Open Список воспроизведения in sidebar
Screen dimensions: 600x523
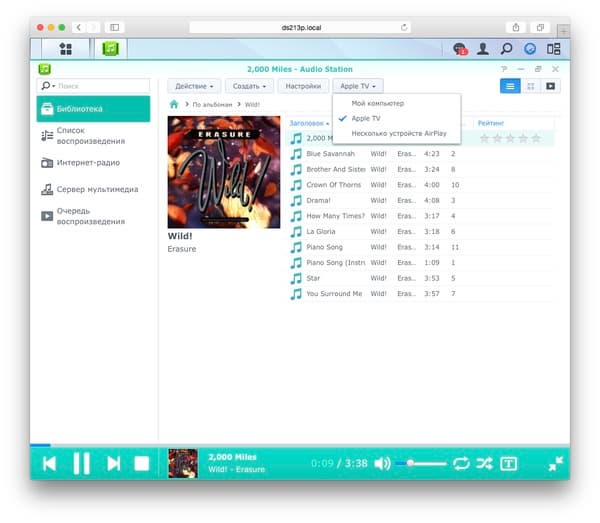(x=93, y=136)
